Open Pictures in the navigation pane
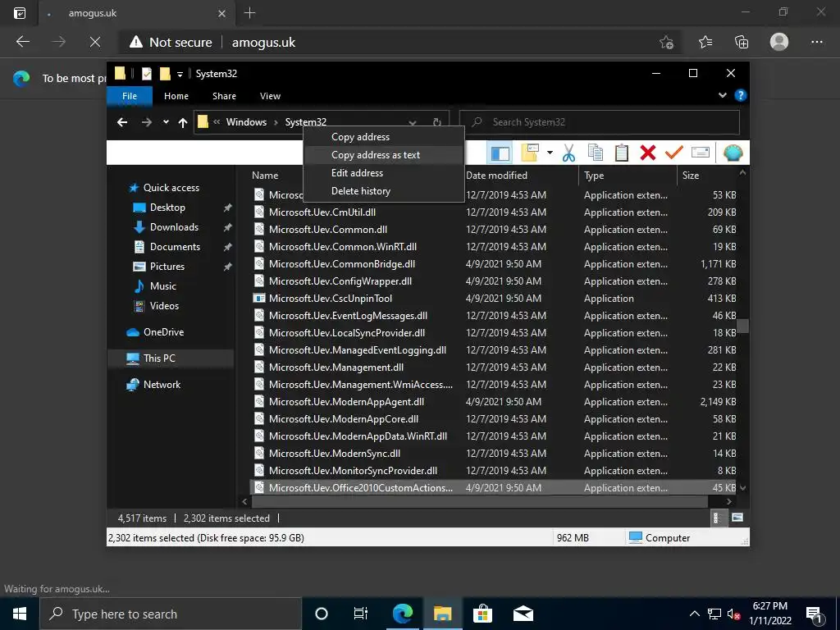This screenshot has width=840, height=630. 167,267
